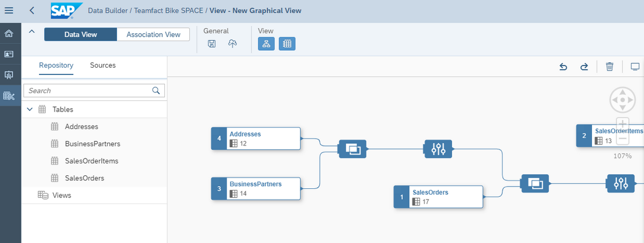Switch to Association View
The image size is (644, 243).
(x=153, y=34)
